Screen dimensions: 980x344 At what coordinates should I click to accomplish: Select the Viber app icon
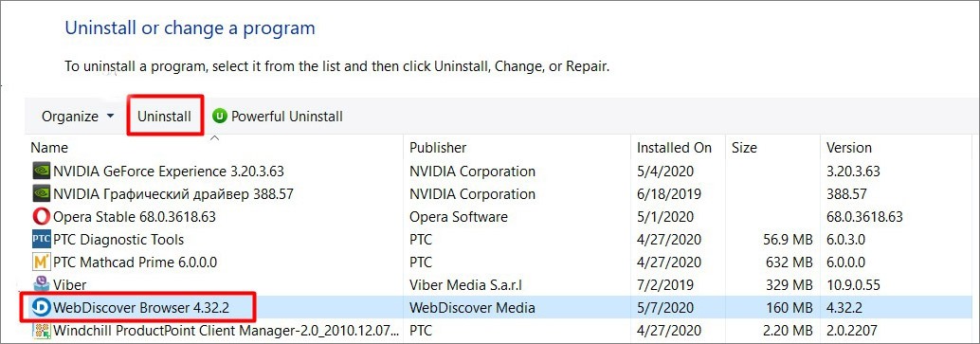pyautogui.click(x=42, y=284)
